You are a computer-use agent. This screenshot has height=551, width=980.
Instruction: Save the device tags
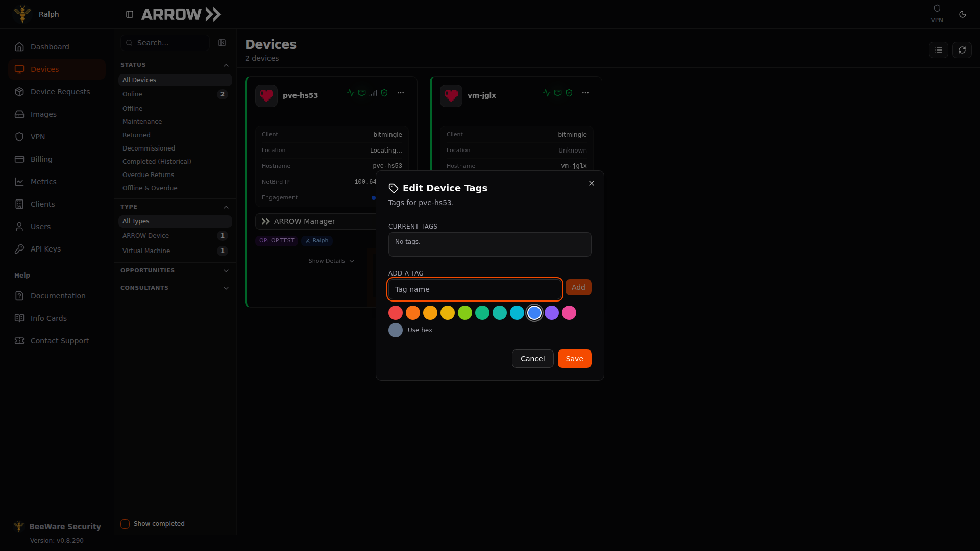click(575, 359)
